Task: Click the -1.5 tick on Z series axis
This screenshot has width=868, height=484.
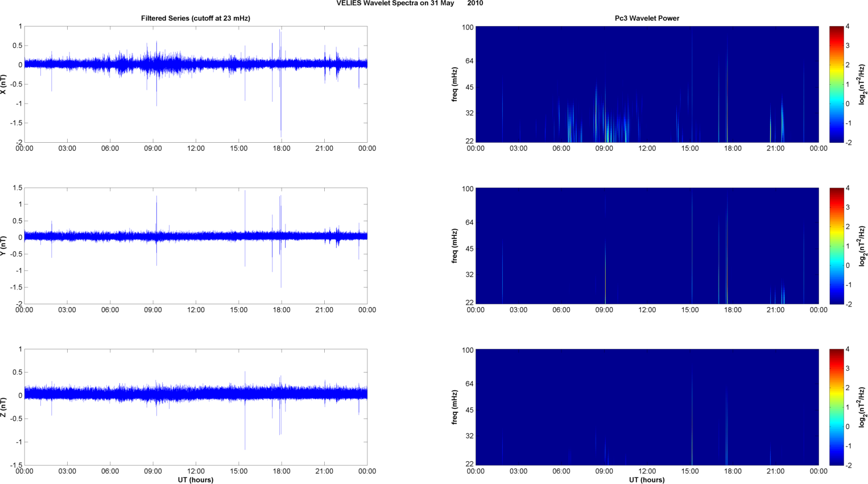Action: 15,465
